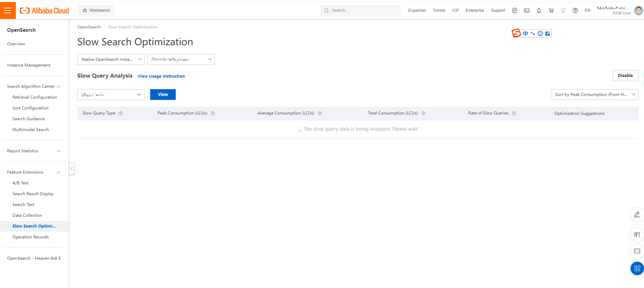
Task: Open the Support menu
Action: tap(498, 10)
